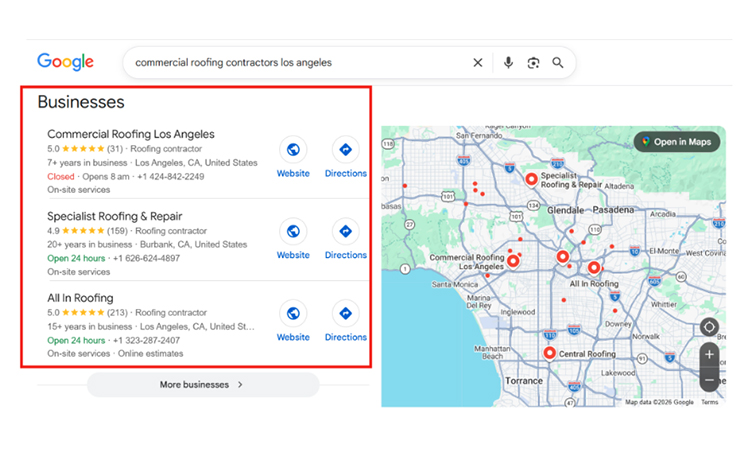The width and height of the screenshot is (750, 450).
Task: Click the magnifying glass search icon
Action: pos(558,63)
